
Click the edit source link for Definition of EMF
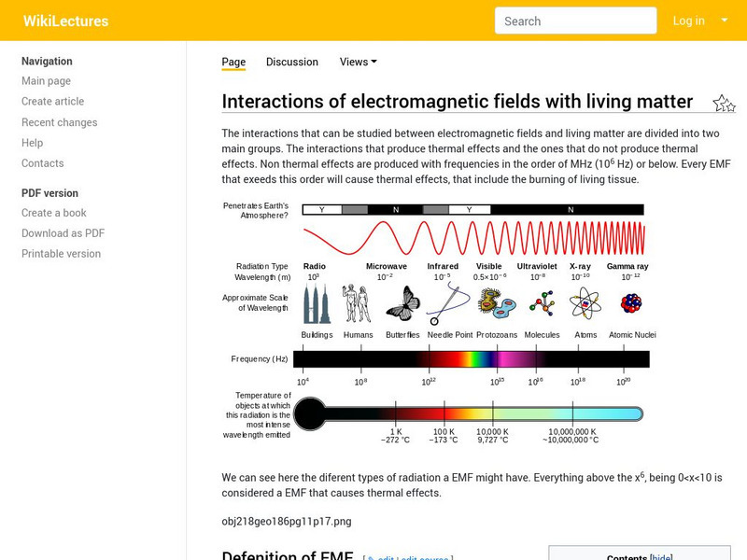click(x=425, y=558)
